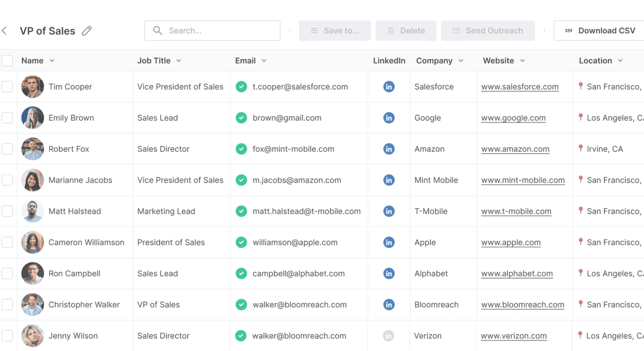
Task: Open Ron Campbell's LinkedIn profile icon
Action: 389,273
